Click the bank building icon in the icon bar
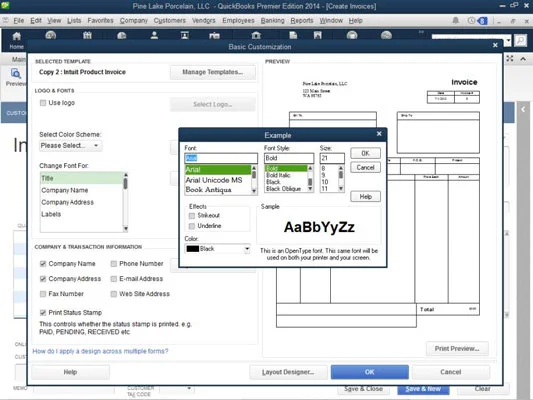 [256, 35]
